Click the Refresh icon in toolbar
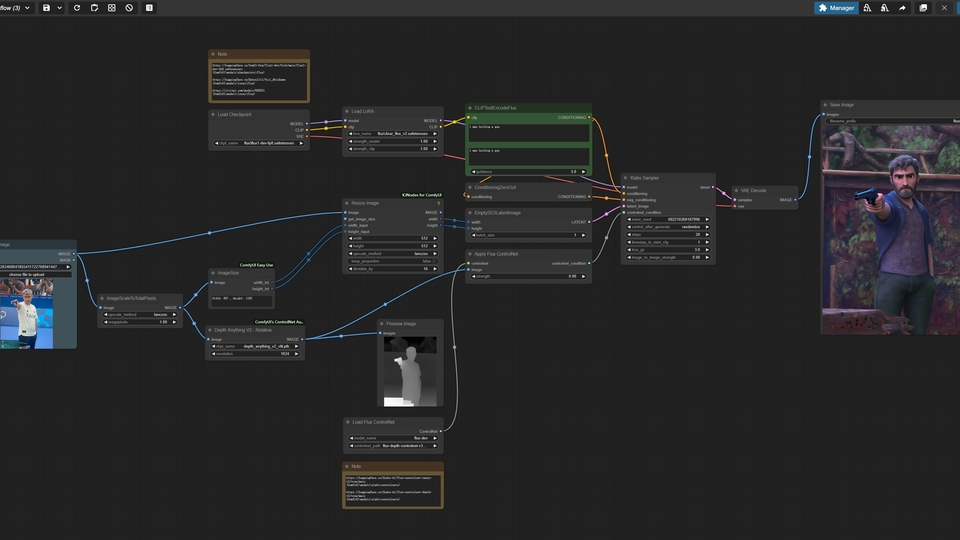960x540 pixels. pyautogui.click(x=77, y=8)
